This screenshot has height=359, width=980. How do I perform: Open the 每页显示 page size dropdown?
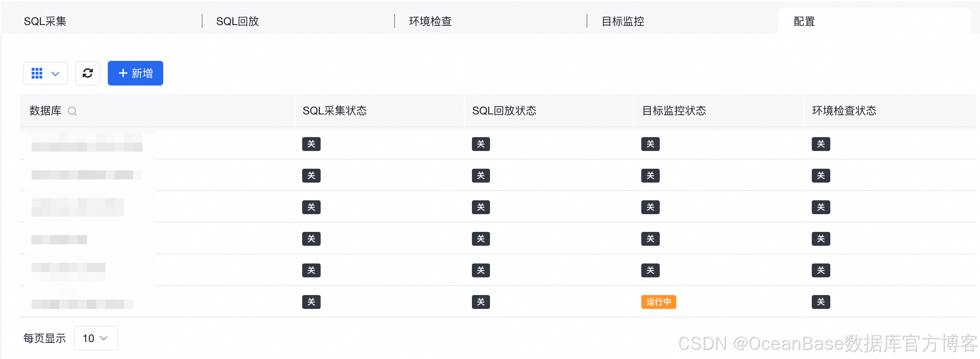(96, 338)
